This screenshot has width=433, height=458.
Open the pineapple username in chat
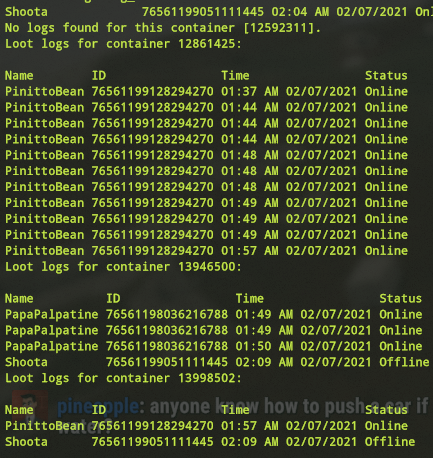(98, 406)
